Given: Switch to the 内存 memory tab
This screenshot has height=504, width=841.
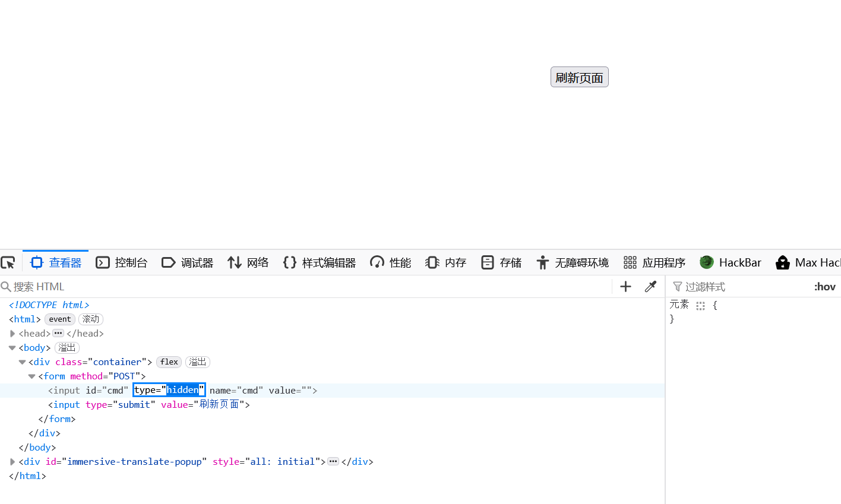Looking at the screenshot, I should (446, 262).
